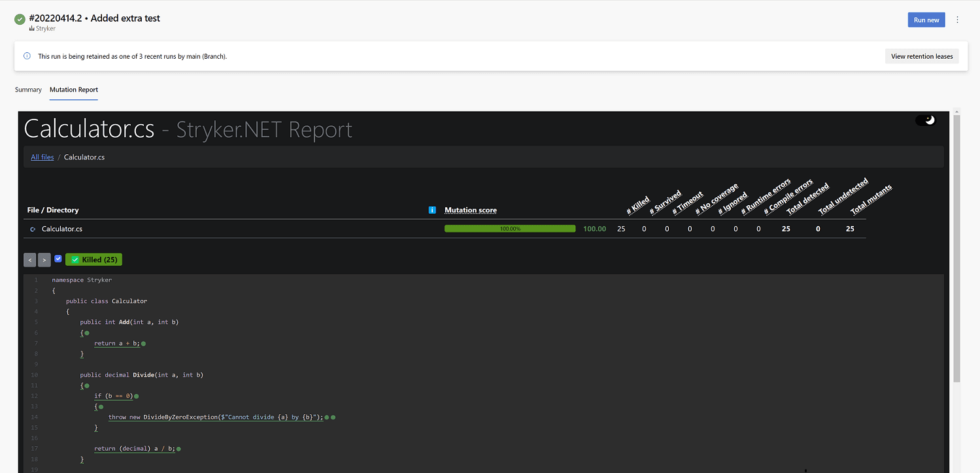This screenshot has width=980, height=473.
Task: Click the # Timeout column header
Action: point(688,203)
